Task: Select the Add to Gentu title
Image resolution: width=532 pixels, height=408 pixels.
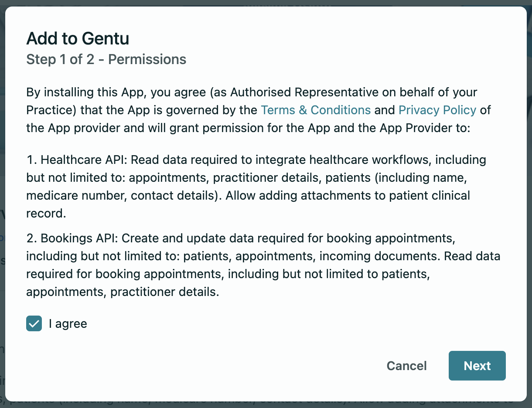Action: point(78,38)
